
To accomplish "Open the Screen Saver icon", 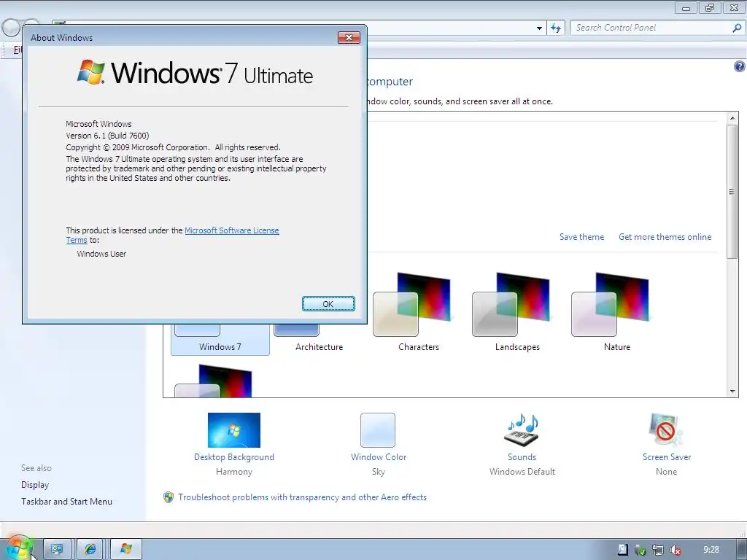I will click(666, 430).
